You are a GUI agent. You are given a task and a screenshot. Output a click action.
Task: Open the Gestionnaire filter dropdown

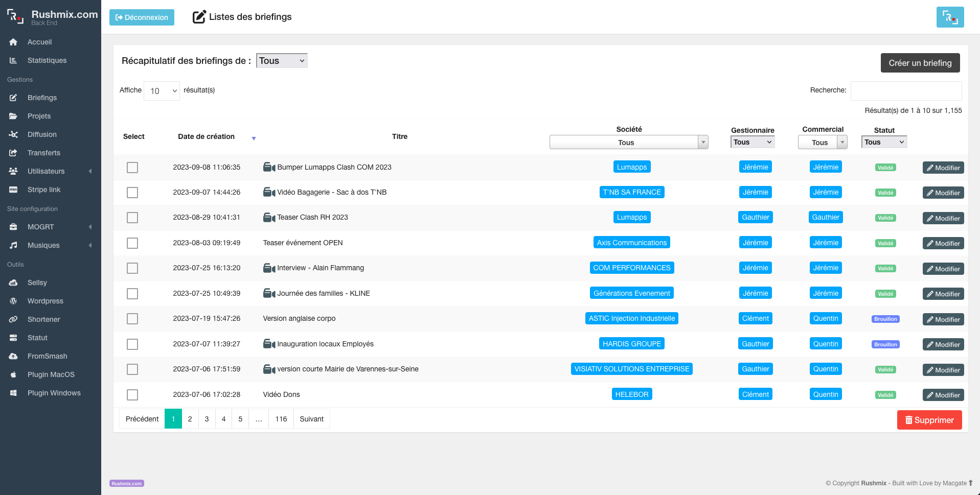[x=753, y=142]
